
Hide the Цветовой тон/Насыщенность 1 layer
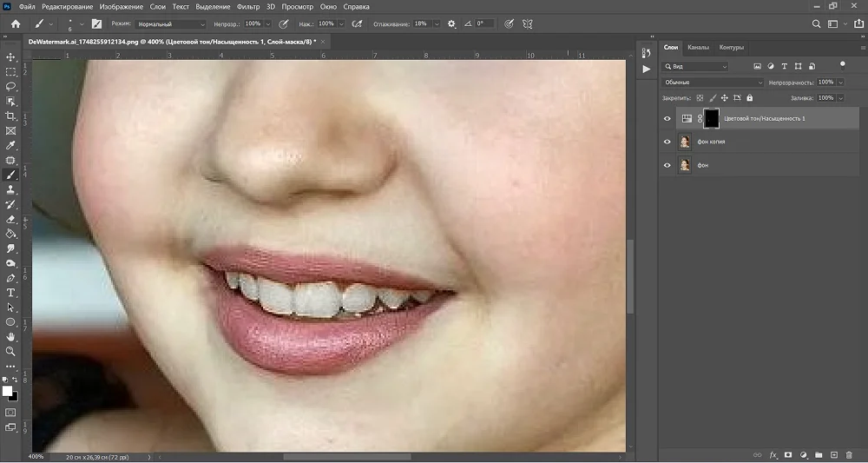click(667, 118)
